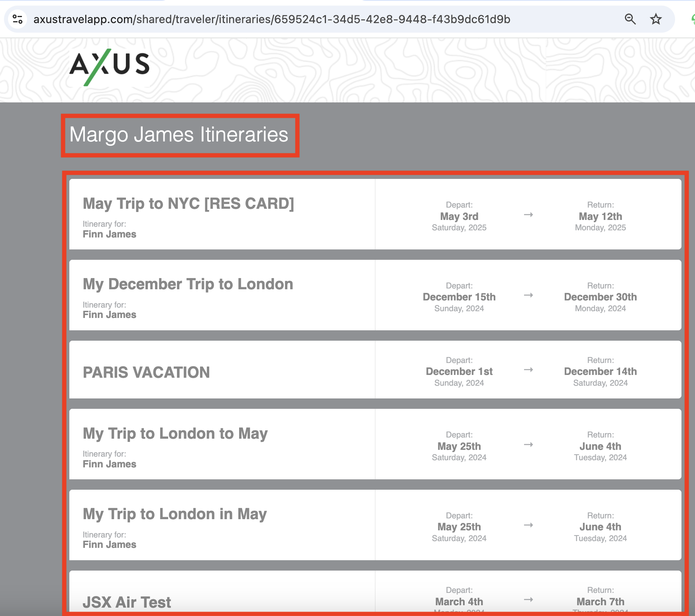This screenshot has width=695, height=616.
Task: Click the arrow in the PARIS VACATION row
Action: tap(528, 370)
